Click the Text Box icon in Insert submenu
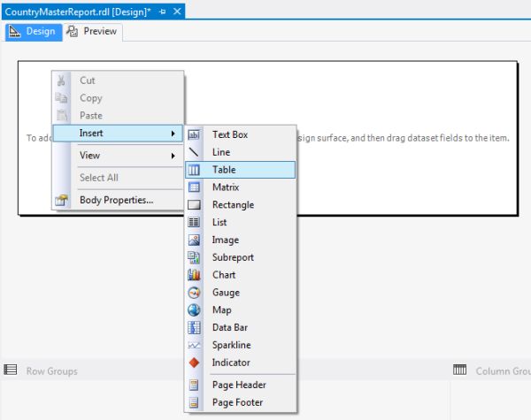Image resolution: width=531 pixels, height=420 pixels. click(194, 134)
